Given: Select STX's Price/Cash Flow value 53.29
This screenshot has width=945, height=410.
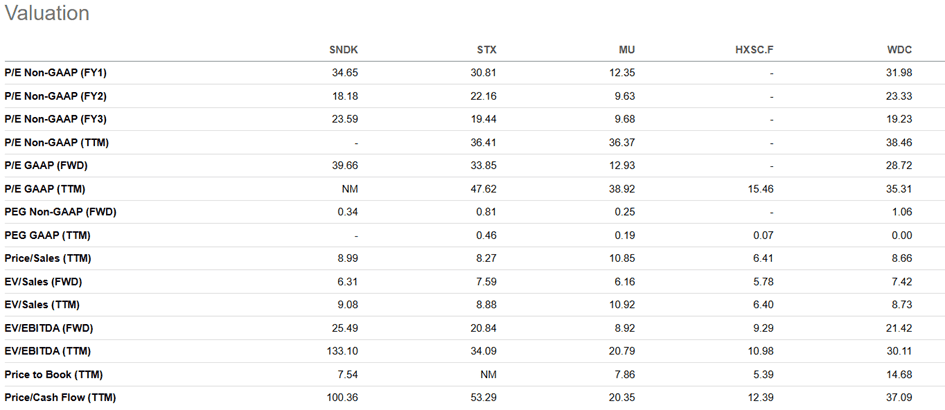Looking at the screenshot, I should [482, 398].
